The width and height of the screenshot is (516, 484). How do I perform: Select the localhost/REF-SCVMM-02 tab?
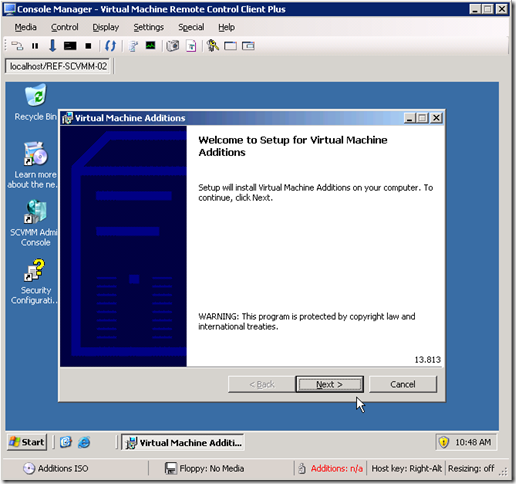58,66
